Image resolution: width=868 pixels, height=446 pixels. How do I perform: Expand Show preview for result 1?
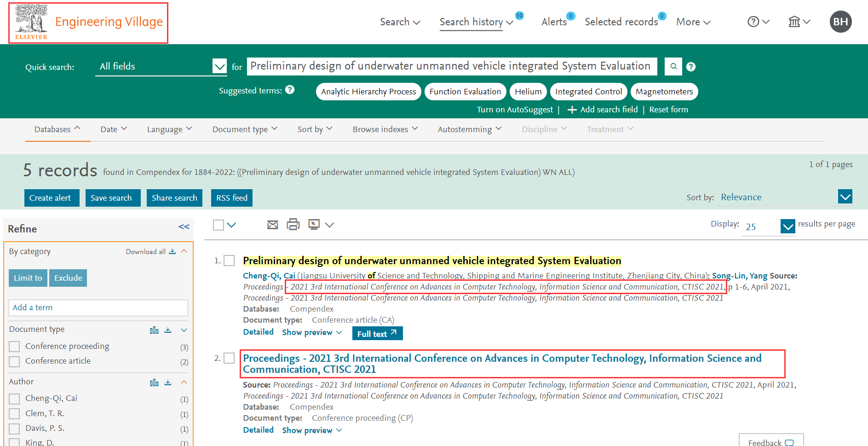312,332
